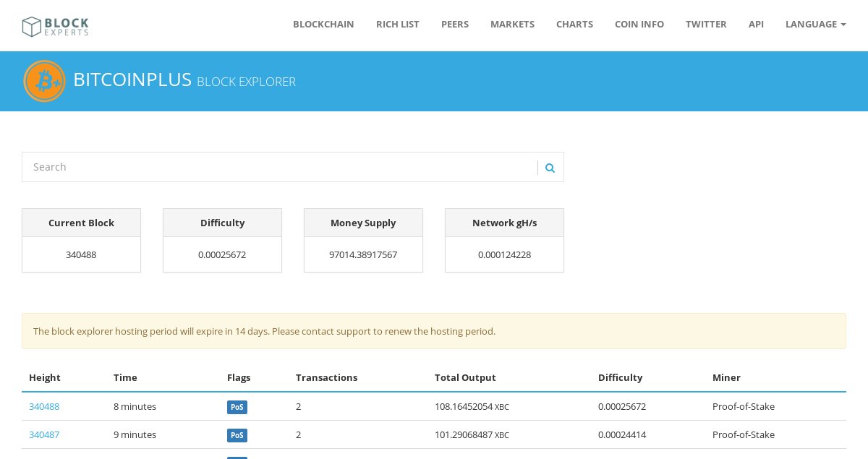
Task: Click Difficulty value 0.00025672 in the stats card
Action: (x=222, y=254)
